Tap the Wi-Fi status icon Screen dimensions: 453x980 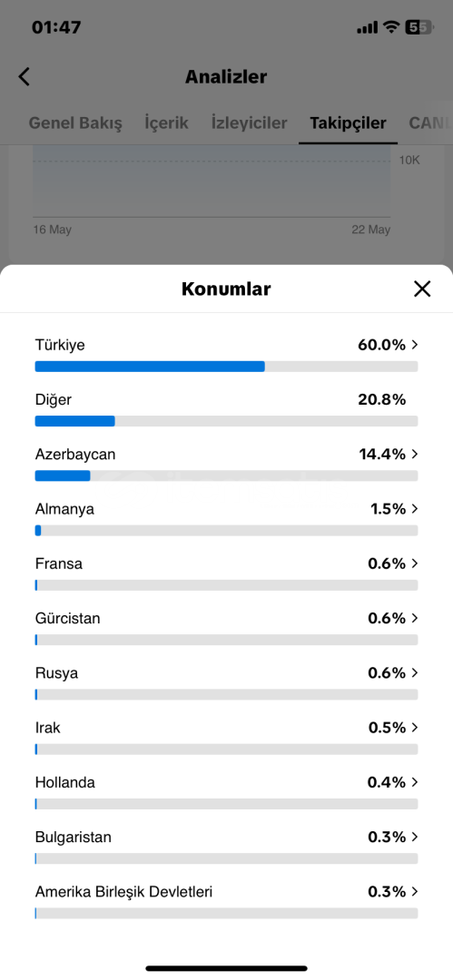coord(391,27)
